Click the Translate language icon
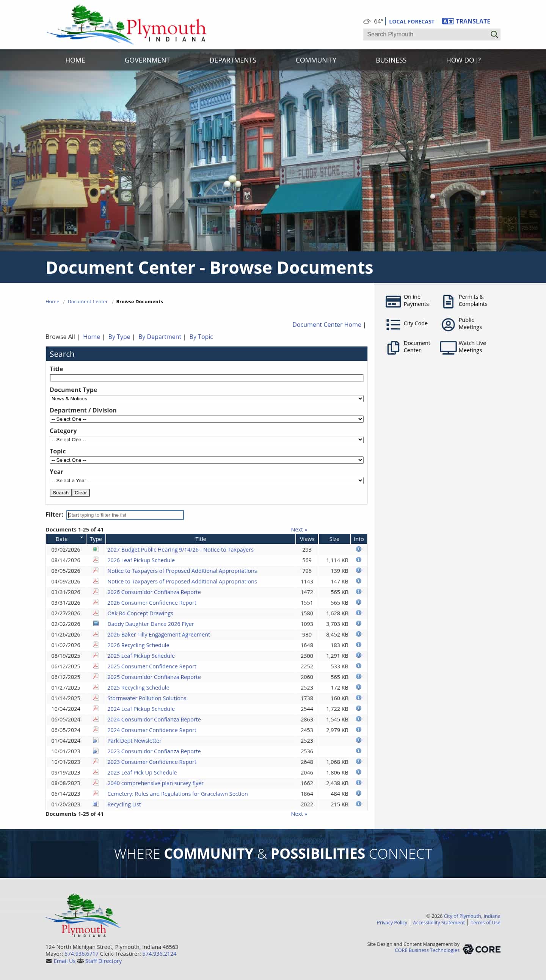This screenshot has width=546, height=980. [x=448, y=21]
